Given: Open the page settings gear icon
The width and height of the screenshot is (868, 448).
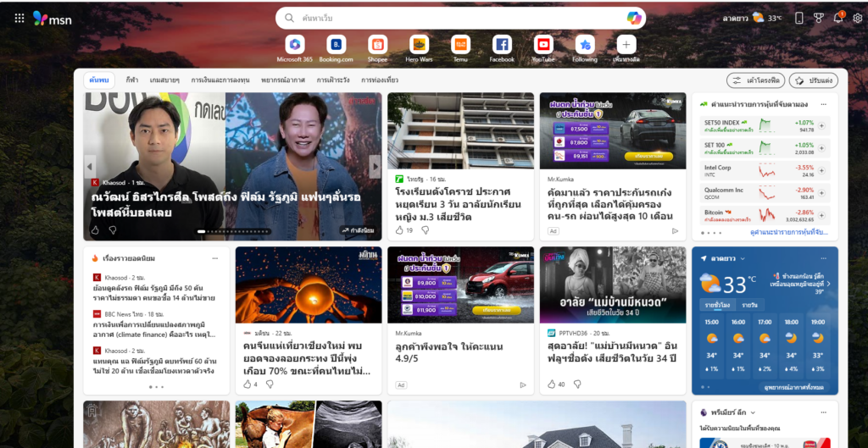Looking at the screenshot, I should (x=857, y=18).
